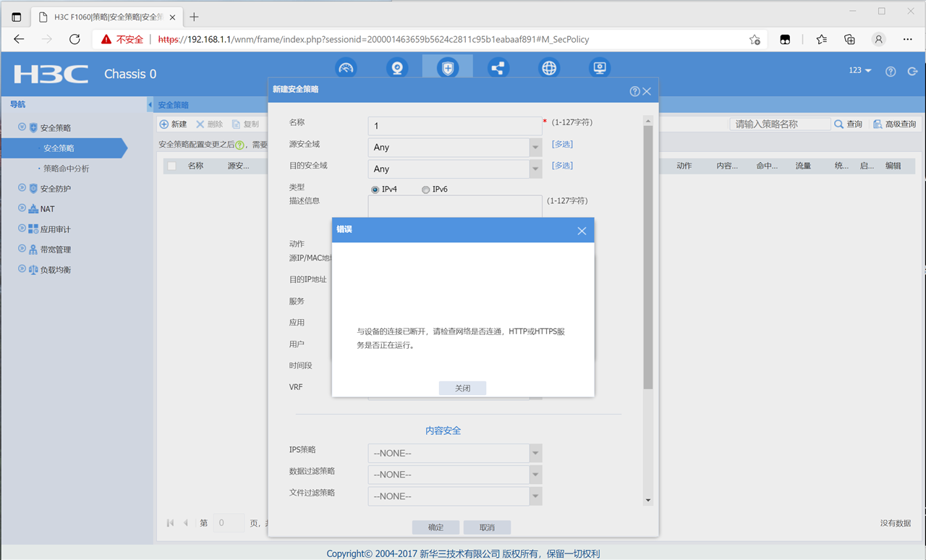The height and width of the screenshot is (560, 926).
Task: Click the logout arrow icon in H3C header
Action: pos(912,72)
